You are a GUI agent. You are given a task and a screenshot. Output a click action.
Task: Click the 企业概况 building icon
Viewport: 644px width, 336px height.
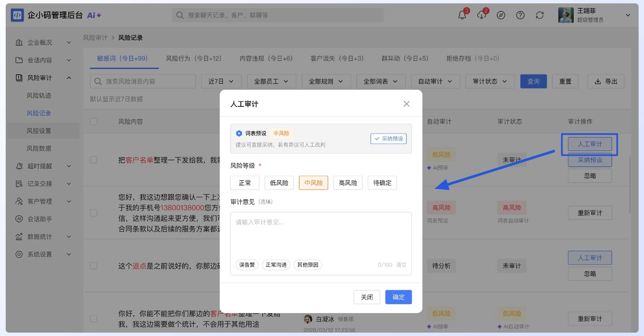tap(19, 42)
